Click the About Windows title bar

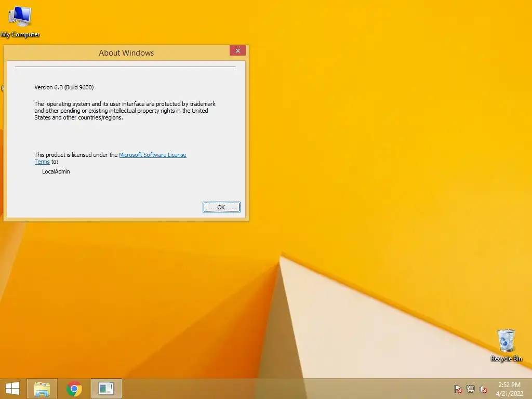point(126,53)
